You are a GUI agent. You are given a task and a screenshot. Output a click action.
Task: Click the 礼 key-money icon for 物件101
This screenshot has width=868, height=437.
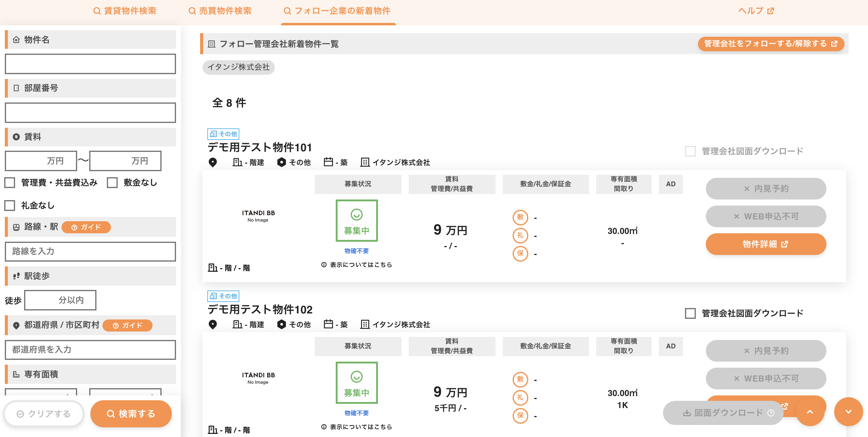(520, 235)
